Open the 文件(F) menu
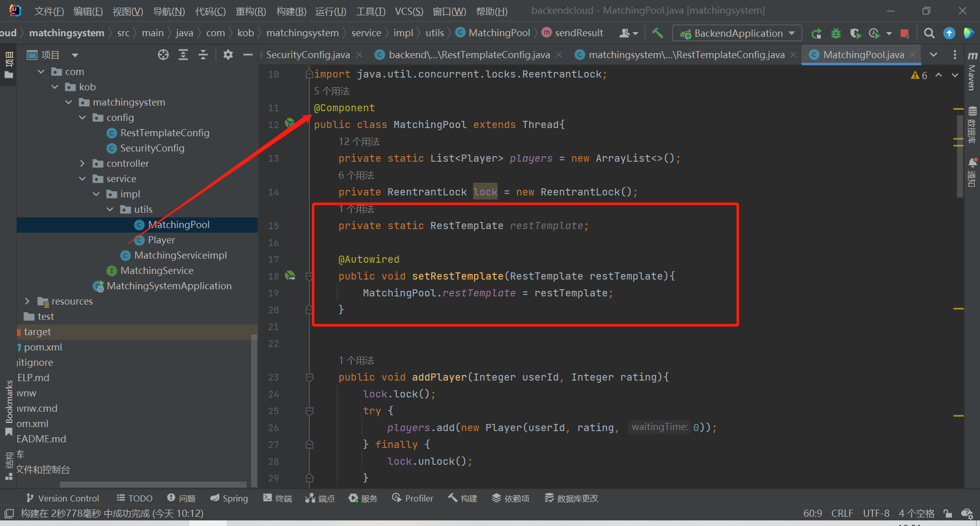The width and height of the screenshot is (980, 526). [x=49, y=11]
